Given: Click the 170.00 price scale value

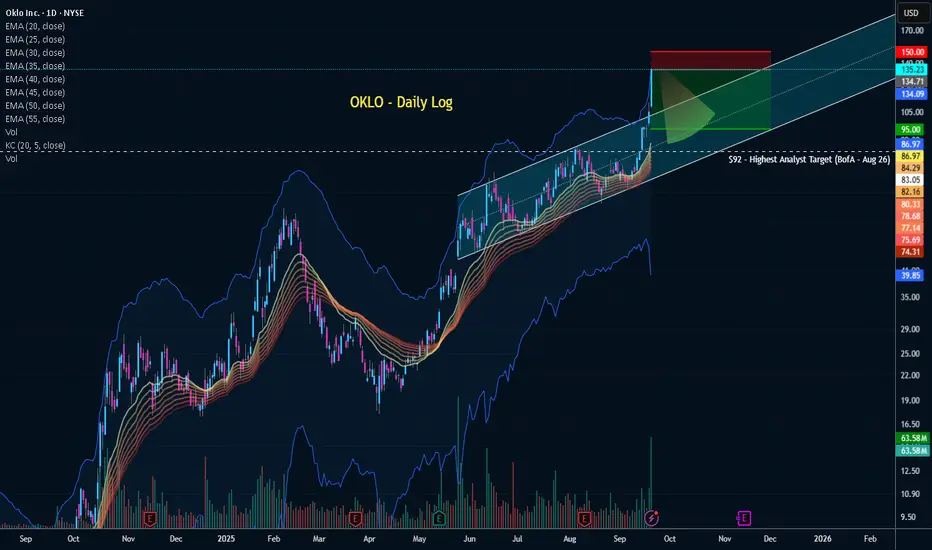Looking at the screenshot, I should pyautogui.click(x=912, y=30).
